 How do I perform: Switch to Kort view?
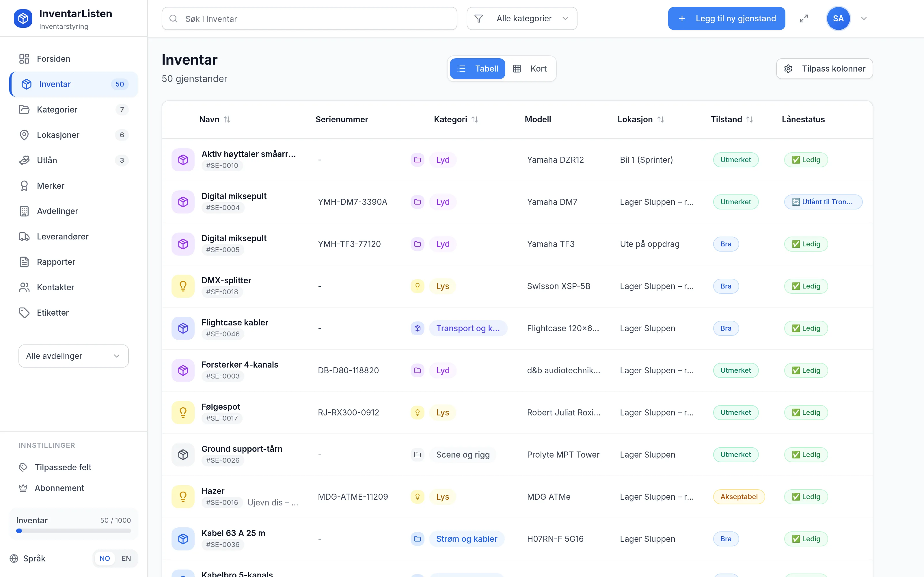click(x=530, y=69)
